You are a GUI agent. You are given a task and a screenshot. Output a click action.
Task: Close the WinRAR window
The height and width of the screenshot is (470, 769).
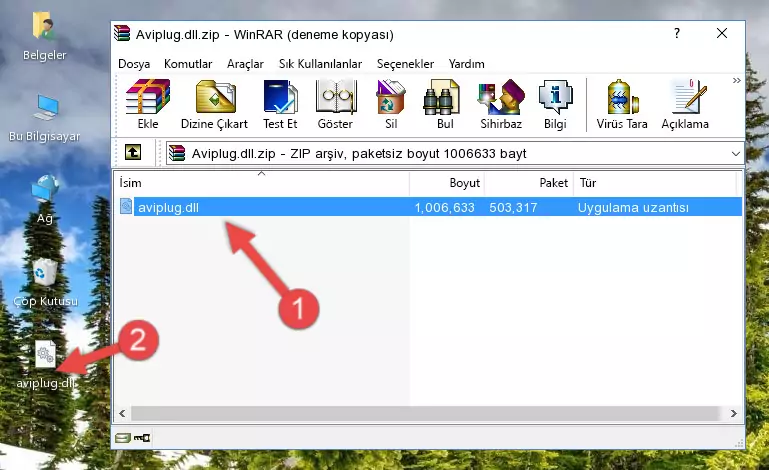tap(721, 33)
